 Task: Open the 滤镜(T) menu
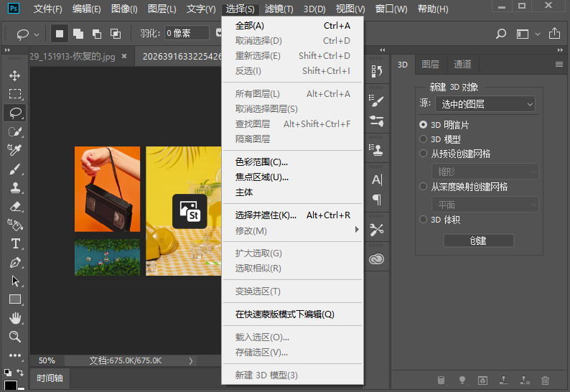(x=279, y=9)
